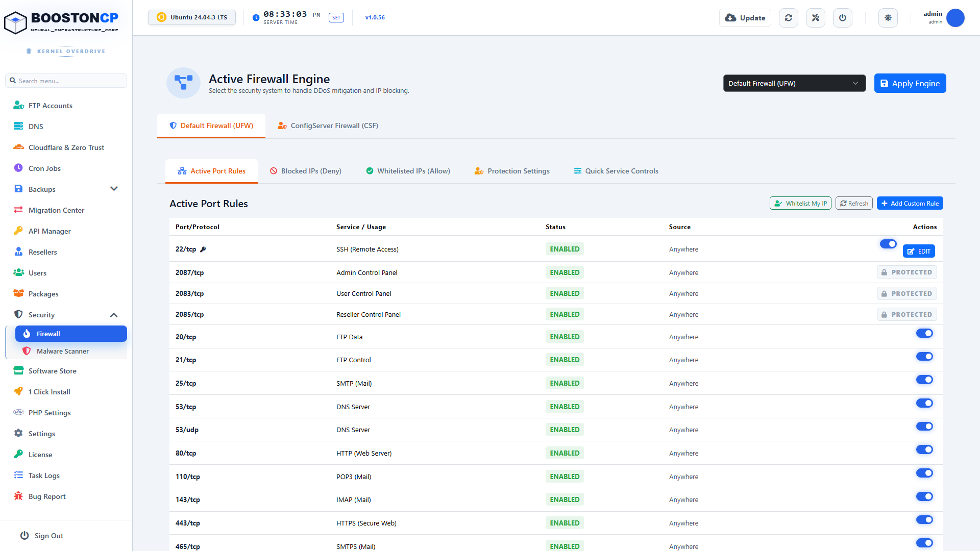Click the SET server time button
This screenshot has width=980, height=551.
click(336, 17)
